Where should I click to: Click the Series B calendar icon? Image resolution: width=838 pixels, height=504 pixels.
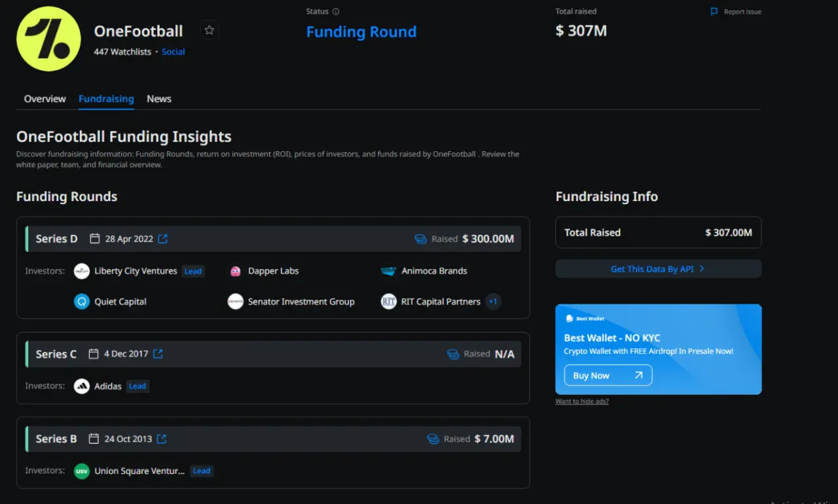point(94,439)
